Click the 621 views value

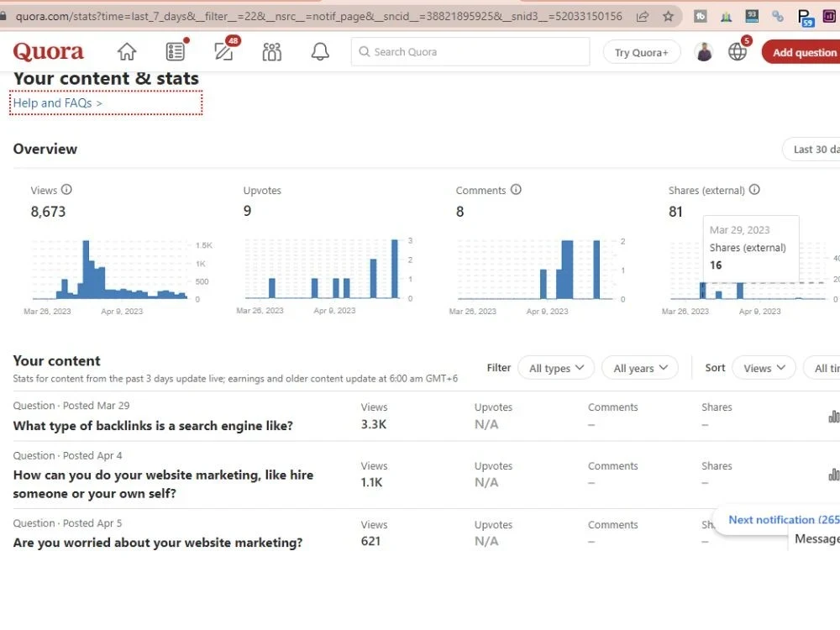click(x=370, y=541)
